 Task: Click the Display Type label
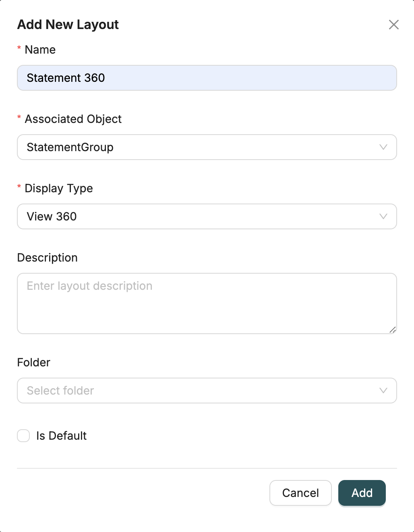click(x=58, y=188)
